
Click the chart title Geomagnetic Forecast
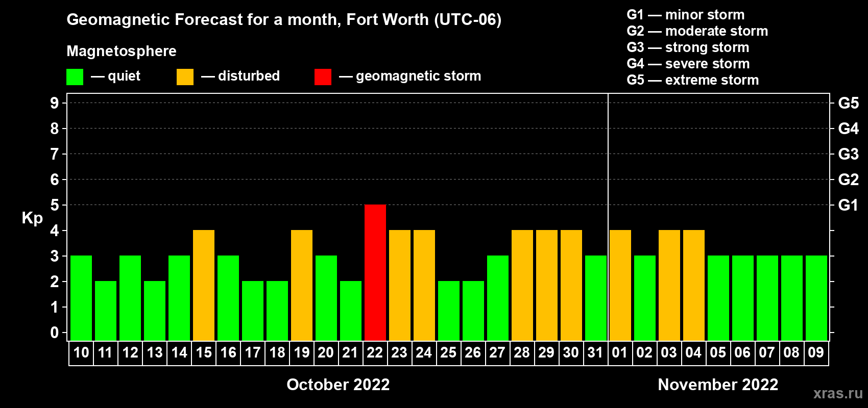click(x=284, y=20)
